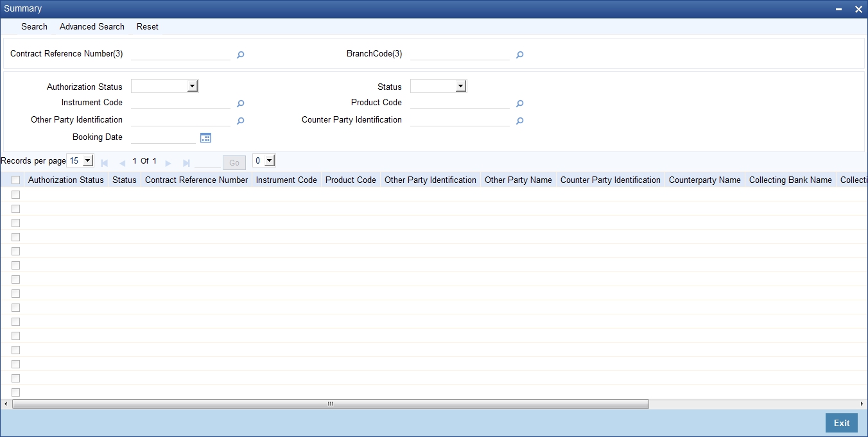The width and height of the screenshot is (868, 437).
Task: Click the Other Party Name column header
Action: pos(518,180)
